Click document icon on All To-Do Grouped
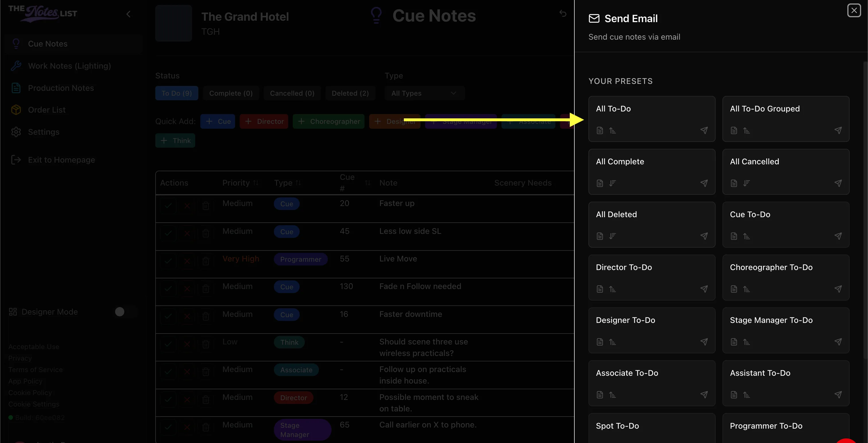Image resolution: width=868 pixels, height=443 pixels. click(x=734, y=130)
